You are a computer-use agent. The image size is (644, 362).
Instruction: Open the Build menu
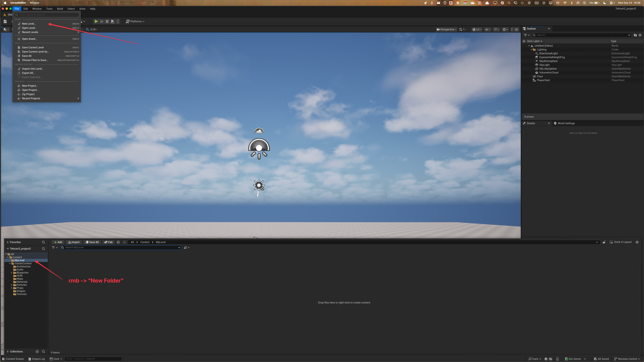pos(60,9)
